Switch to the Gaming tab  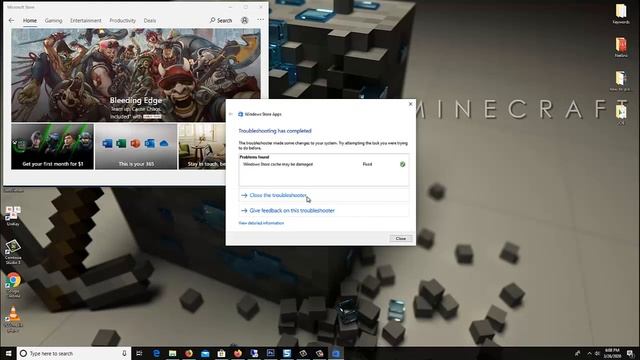coord(53,20)
